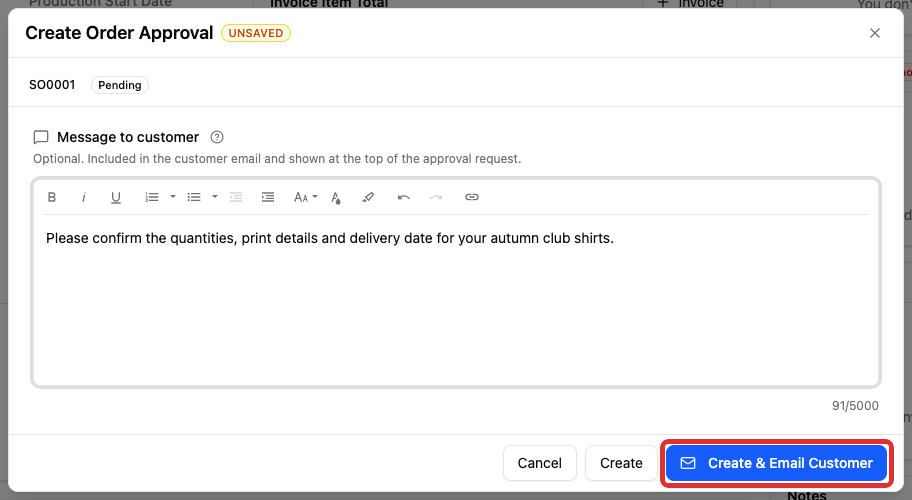Click the Message to customer label
The image size is (912, 500).
[x=128, y=137]
